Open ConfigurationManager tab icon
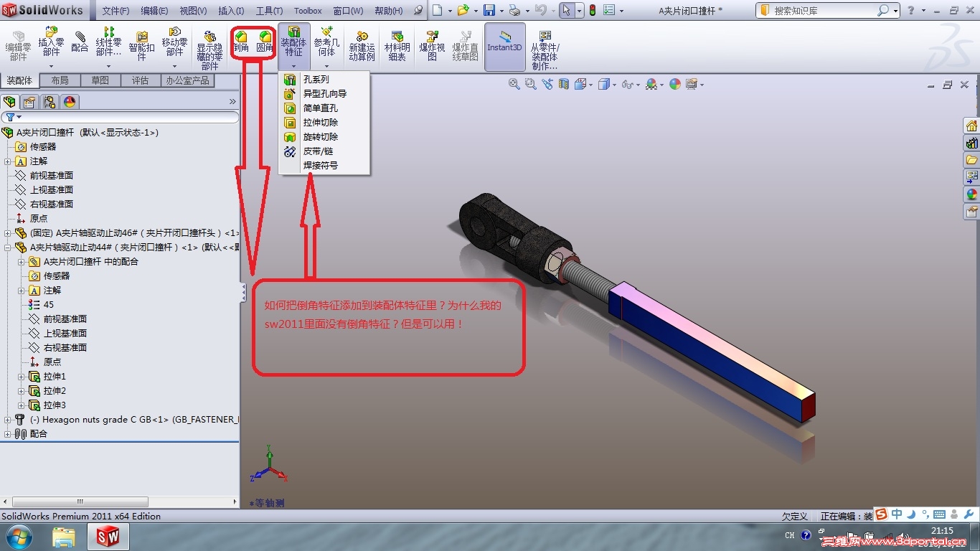980x551 pixels. point(50,101)
